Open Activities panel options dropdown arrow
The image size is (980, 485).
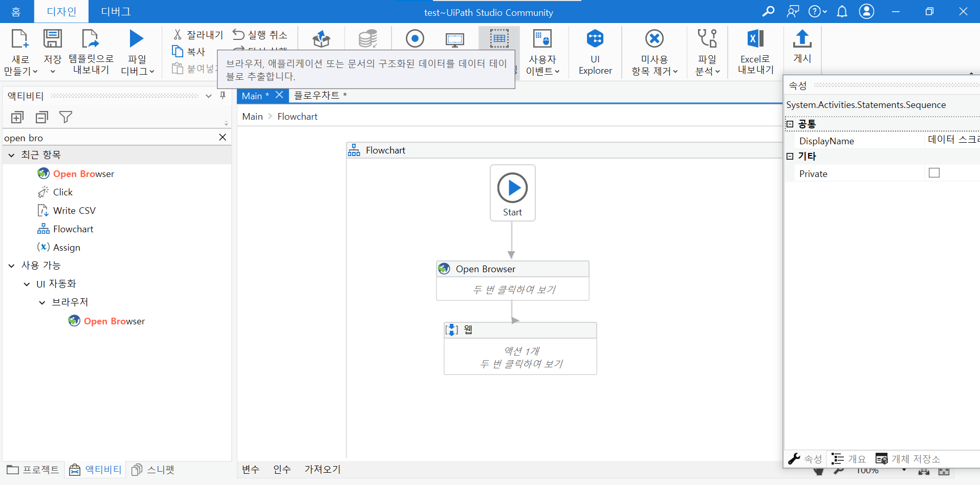(x=209, y=96)
